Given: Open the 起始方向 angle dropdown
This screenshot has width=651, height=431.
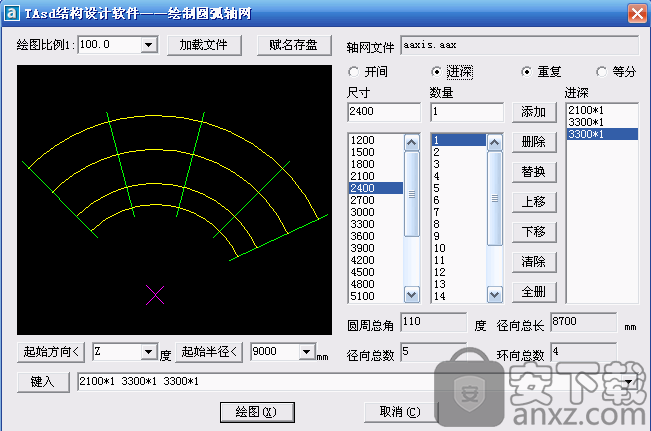Looking at the screenshot, I should point(149,352).
